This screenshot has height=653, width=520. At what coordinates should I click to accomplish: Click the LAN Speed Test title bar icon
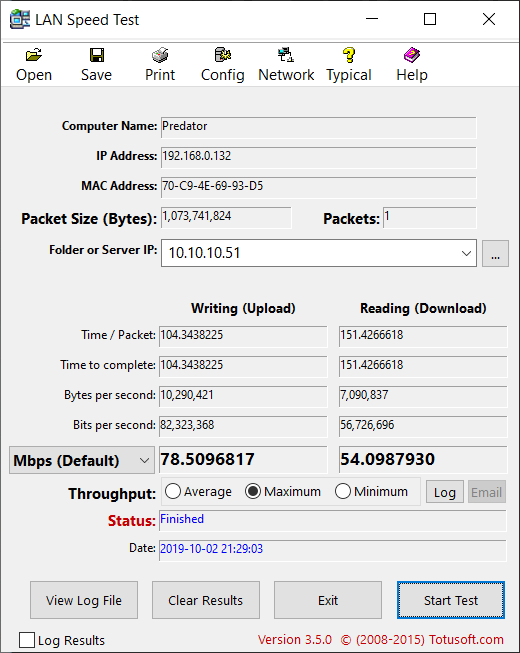(x=20, y=19)
